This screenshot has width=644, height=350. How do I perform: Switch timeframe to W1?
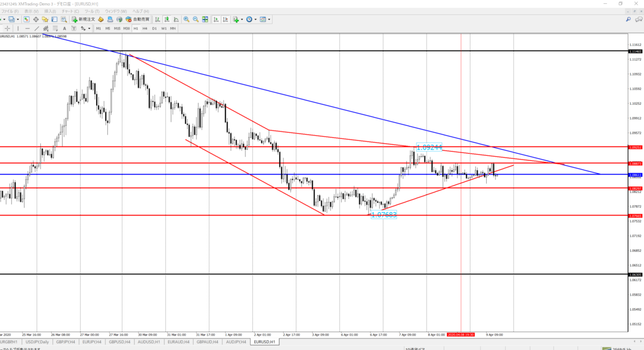point(164,28)
